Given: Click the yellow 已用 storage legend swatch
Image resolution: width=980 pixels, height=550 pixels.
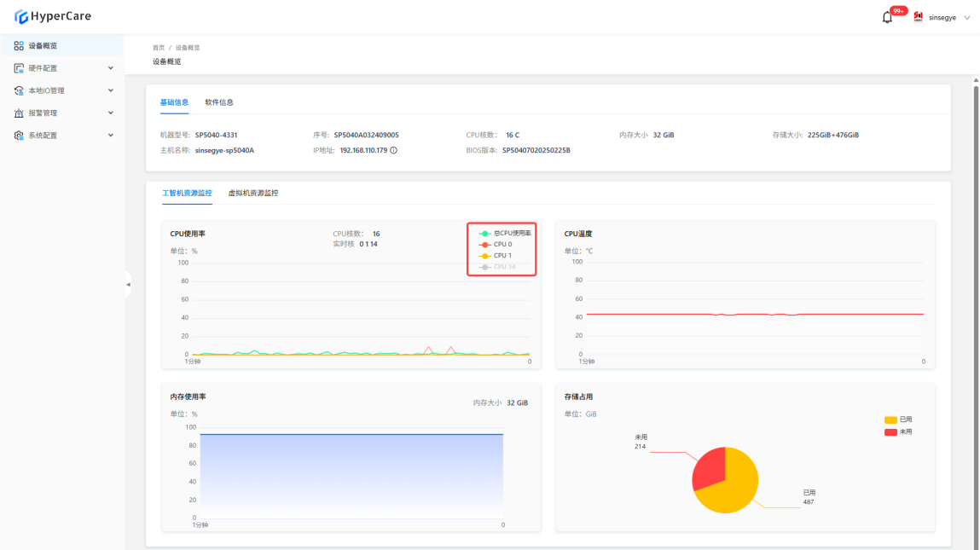Looking at the screenshot, I should click(890, 420).
